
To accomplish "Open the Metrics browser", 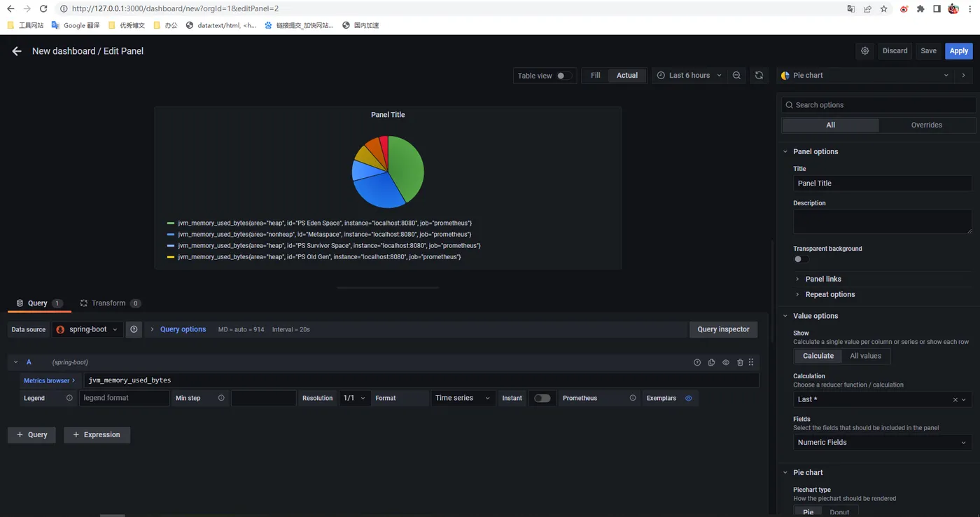I will (49, 380).
